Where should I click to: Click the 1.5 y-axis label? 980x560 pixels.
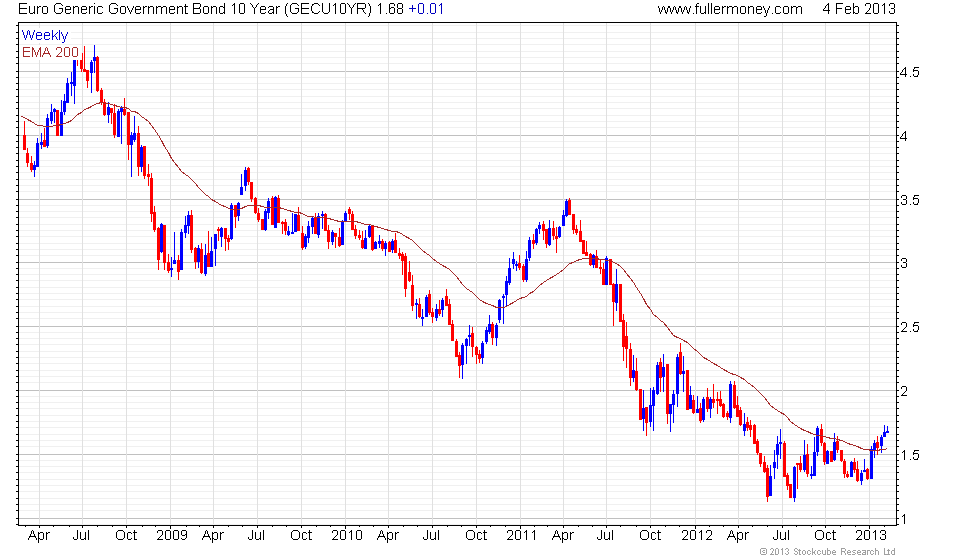(910, 455)
